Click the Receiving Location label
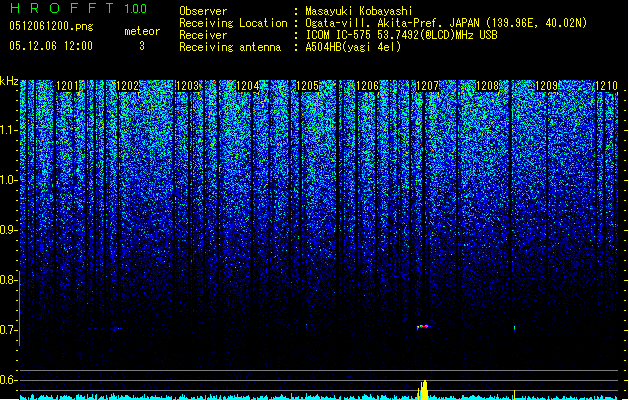 [x=233, y=23]
